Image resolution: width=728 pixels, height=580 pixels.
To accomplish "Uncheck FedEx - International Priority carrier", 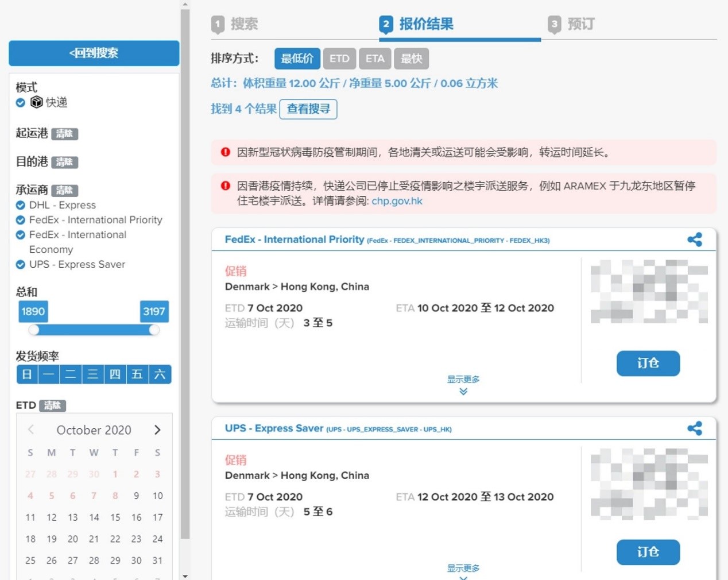I will point(21,220).
